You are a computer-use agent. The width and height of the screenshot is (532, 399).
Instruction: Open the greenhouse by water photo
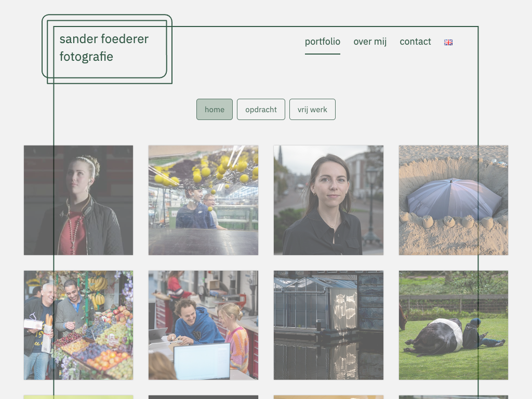(328, 325)
